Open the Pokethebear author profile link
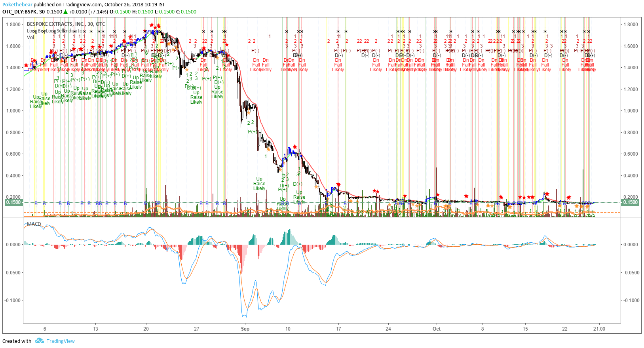 pyautogui.click(x=17, y=5)
